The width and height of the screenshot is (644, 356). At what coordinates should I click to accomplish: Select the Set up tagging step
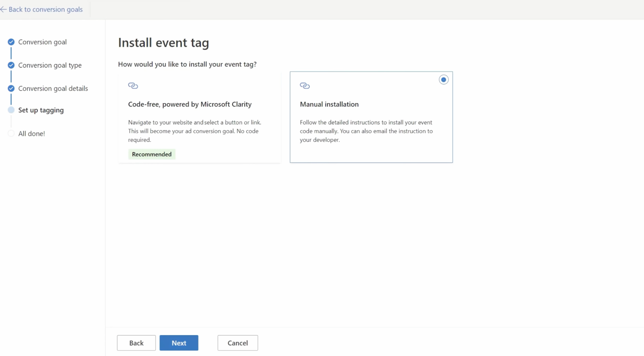point(41,110)
